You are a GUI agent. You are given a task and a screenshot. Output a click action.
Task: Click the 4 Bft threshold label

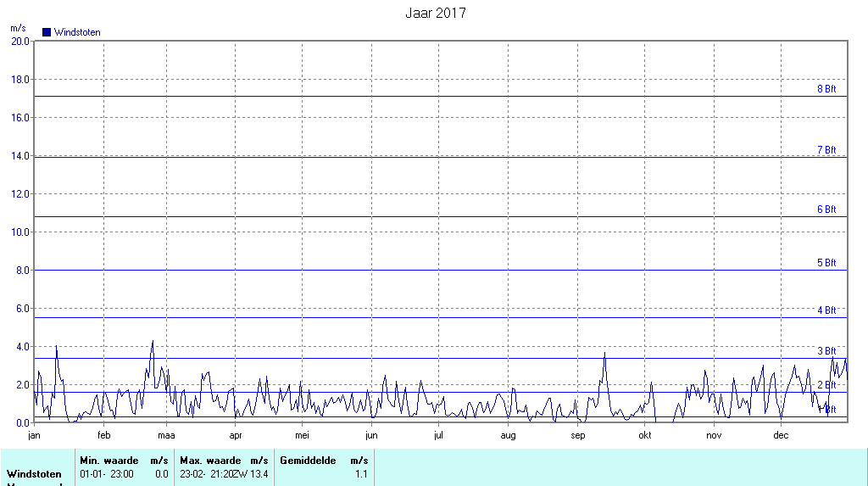click(826, 310)
